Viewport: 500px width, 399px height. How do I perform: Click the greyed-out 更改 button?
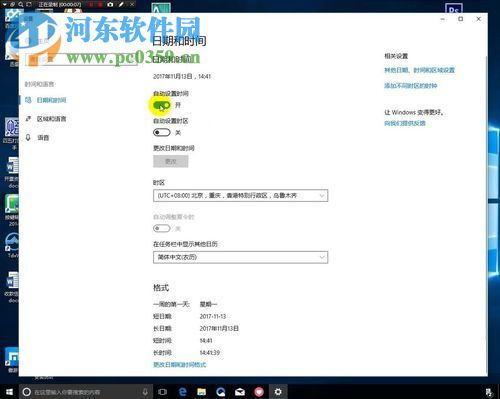(x=171, y=161)
